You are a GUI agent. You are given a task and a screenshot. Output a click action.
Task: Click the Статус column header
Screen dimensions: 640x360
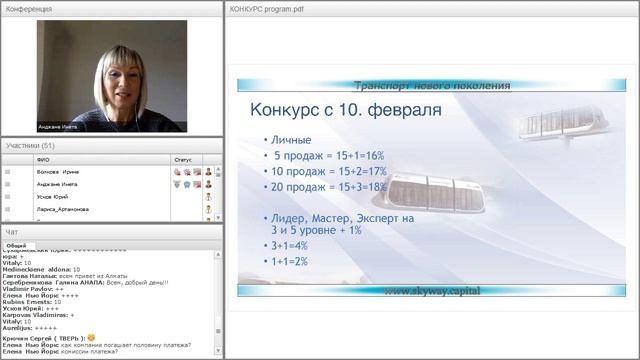(187, 160)
